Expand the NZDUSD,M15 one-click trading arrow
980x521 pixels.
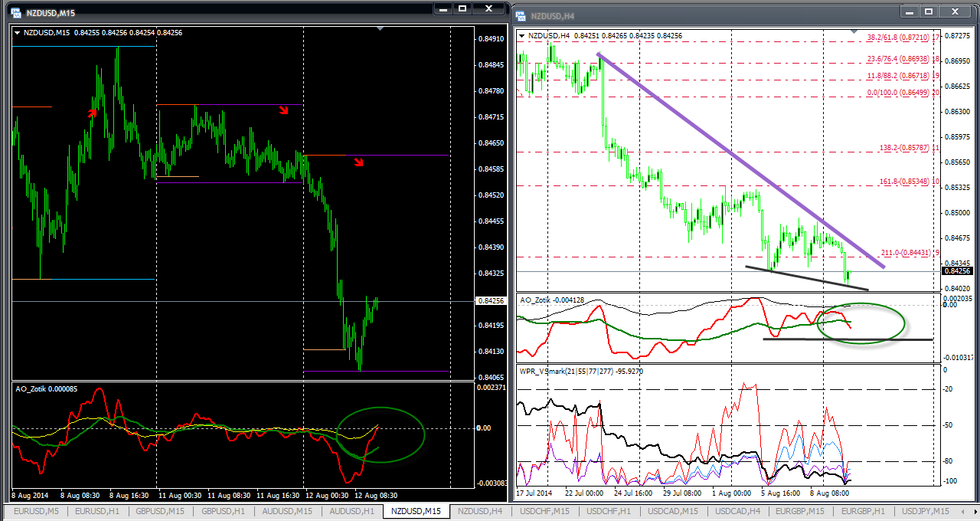(x=18, y=33)
